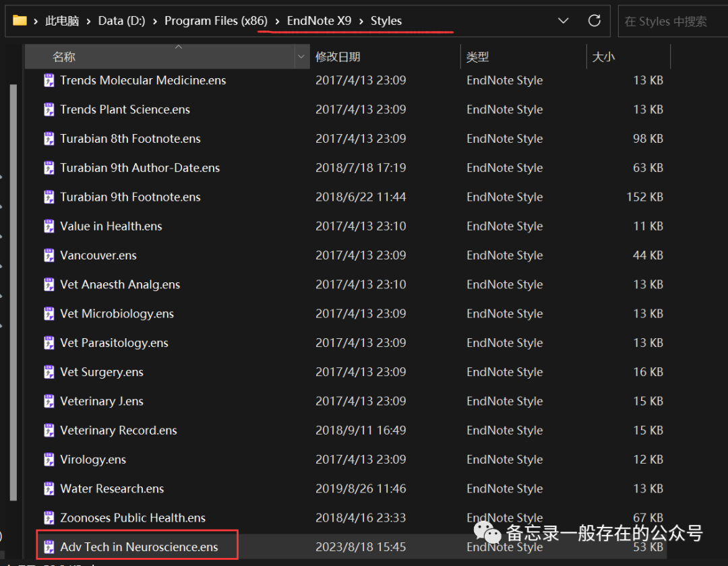Select file Adv Tech in Neuroscience.ens
The image size is (728, 566).
tap(139, 547)
